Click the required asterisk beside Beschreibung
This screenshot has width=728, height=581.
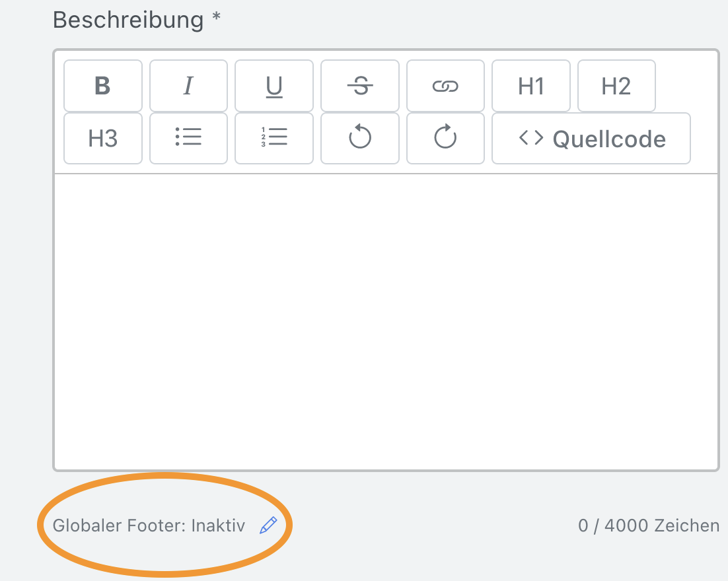pyautogui.click(x=216, y=18)
